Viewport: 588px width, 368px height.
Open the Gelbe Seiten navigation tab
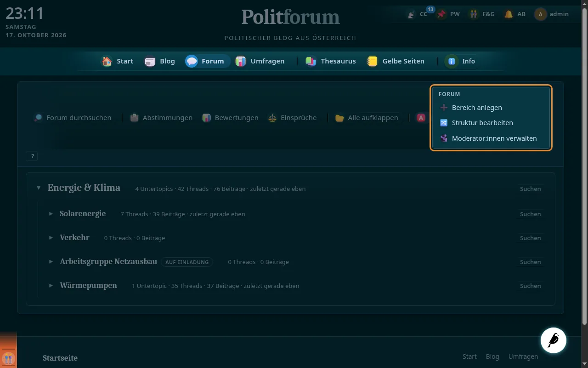pos(396,61)
